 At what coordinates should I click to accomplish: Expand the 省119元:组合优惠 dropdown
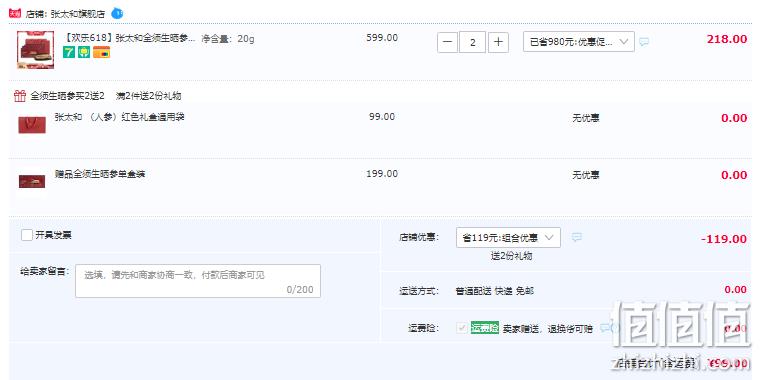click(x=508, y=238)
